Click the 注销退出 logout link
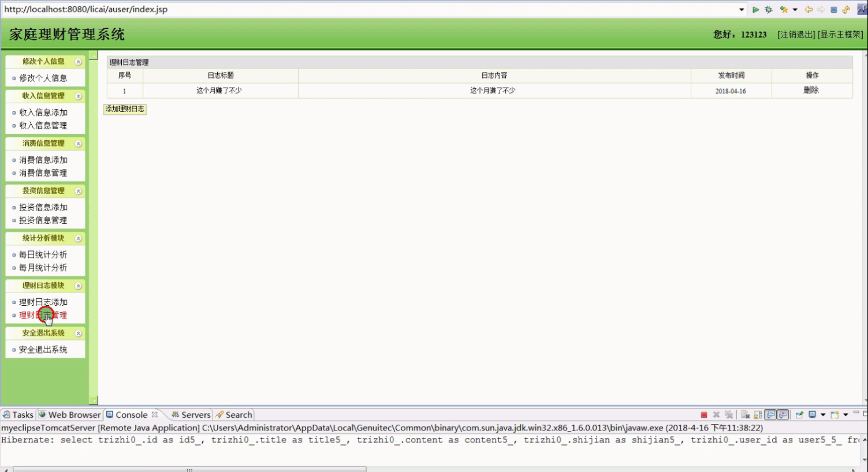The image size is (868, 472). pyautogui.click(x=796, y=35)
